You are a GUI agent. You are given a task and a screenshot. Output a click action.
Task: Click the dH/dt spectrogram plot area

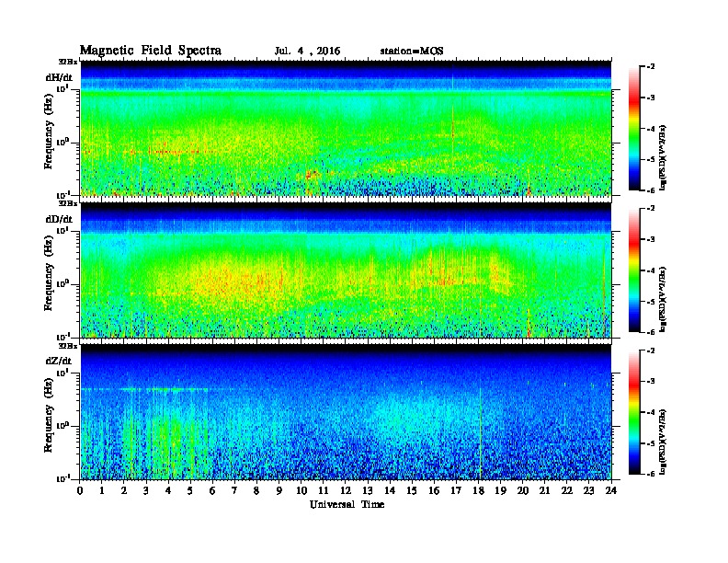346,128
